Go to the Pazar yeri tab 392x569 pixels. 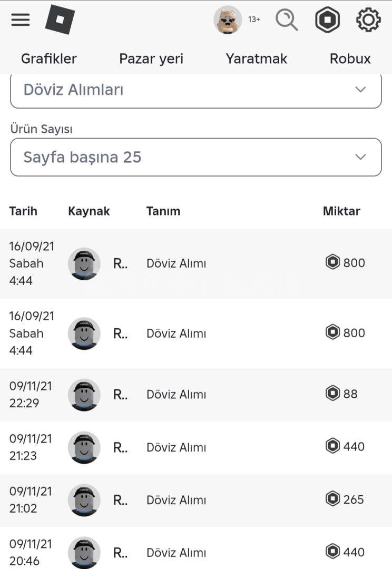(151, 58)
